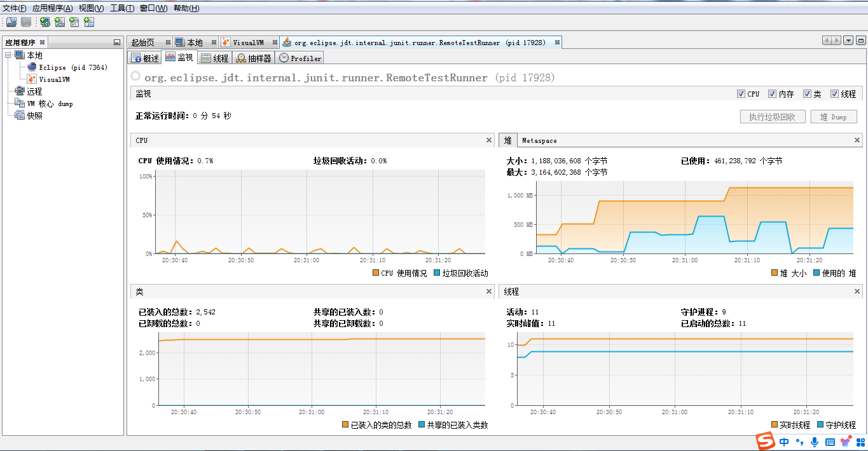Click the 使用的 堆 legend swatch
The height and width of the screenshot is (451, 868).
click(x=816, y=273)
